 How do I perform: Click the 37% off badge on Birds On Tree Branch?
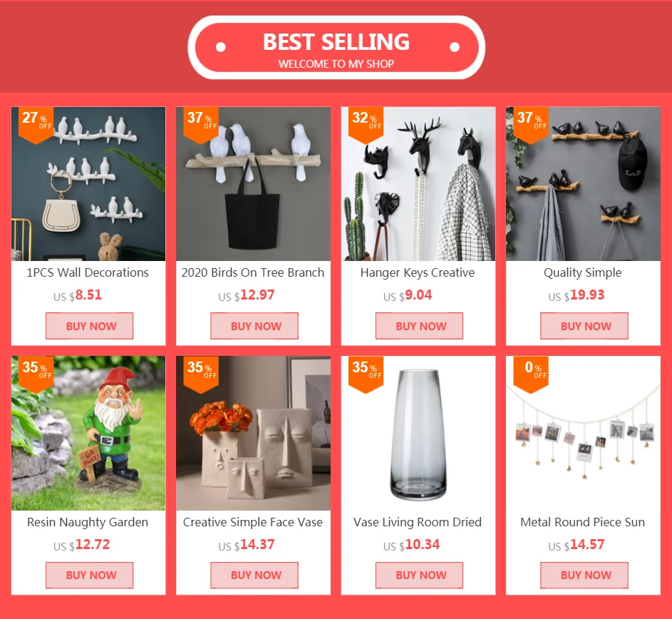point(201,125)
